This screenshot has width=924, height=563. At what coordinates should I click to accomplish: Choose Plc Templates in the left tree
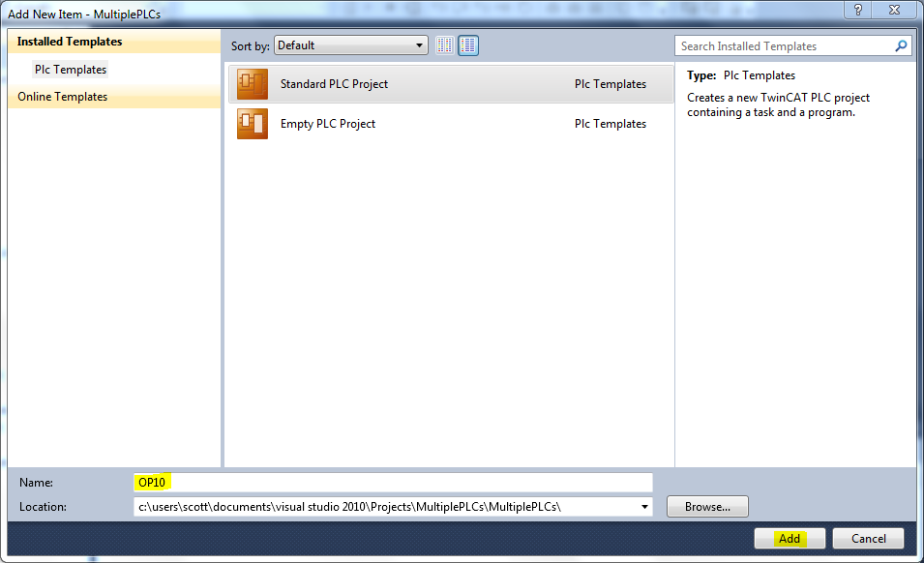[x=71, y=70]
